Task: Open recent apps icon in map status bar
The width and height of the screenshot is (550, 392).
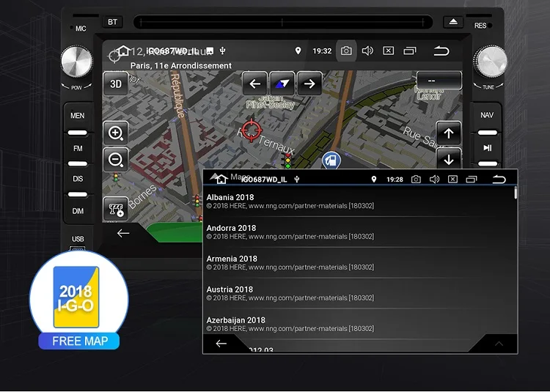Action: [410, 51]
